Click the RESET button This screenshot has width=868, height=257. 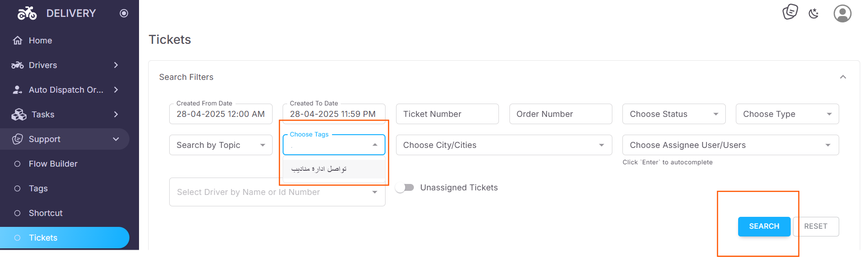tap(816, 226)
